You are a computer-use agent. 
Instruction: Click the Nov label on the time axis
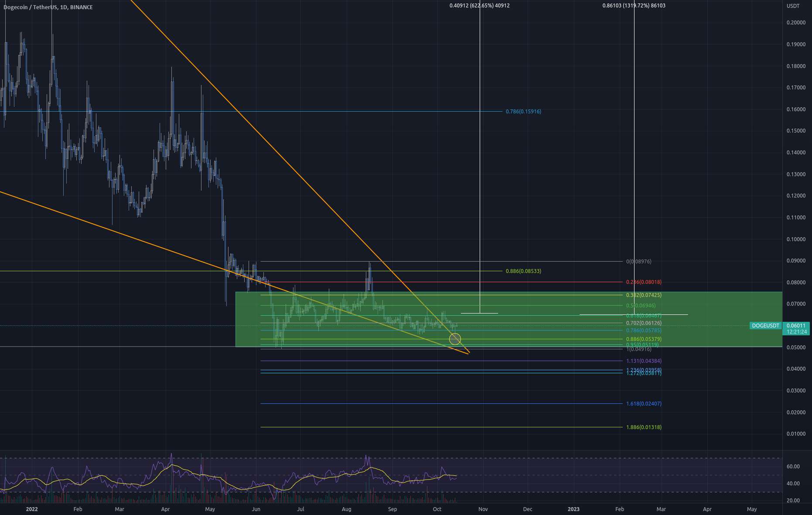[483, 509]
